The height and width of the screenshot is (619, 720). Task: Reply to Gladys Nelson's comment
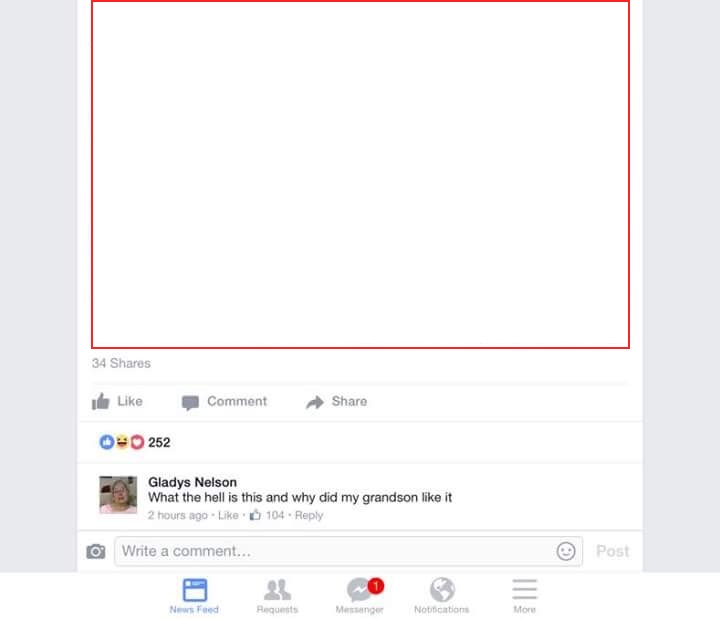click(309, 516)
